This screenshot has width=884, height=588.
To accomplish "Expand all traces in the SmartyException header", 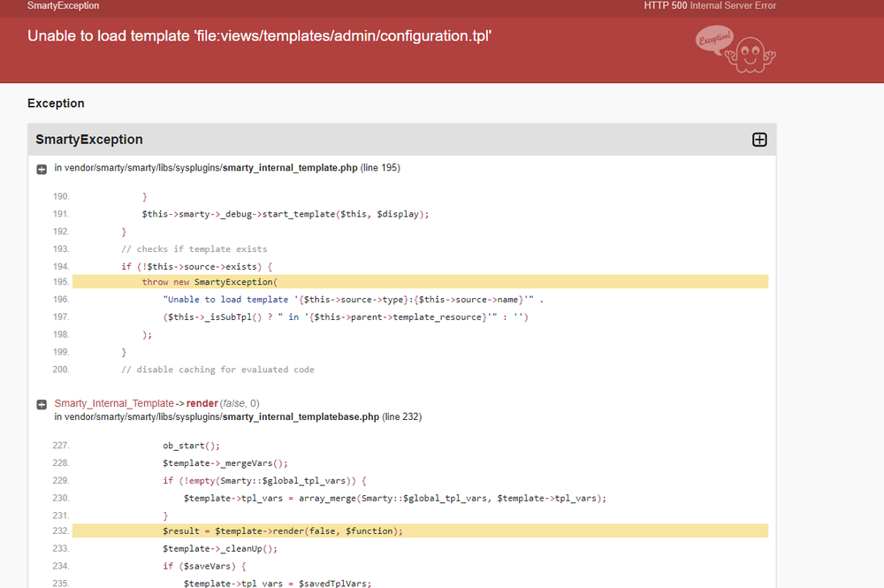I will pyautogui.click(x=759, y=140).
